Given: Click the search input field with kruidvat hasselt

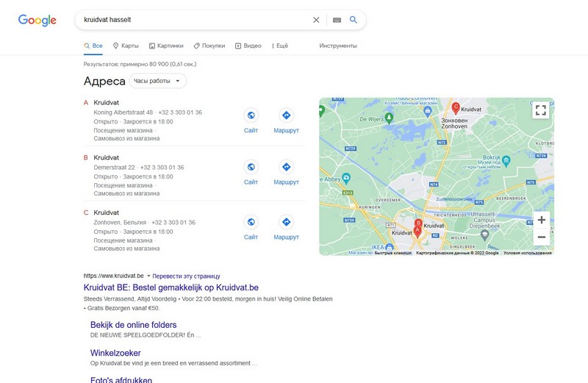Looking at the screenshot, I should pos(195,20).
